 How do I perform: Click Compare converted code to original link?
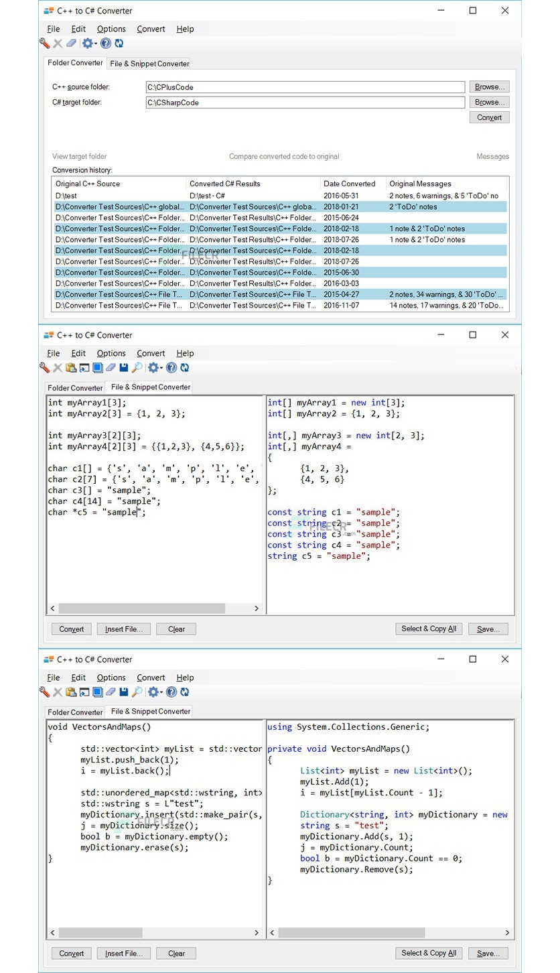click(284, 156)
